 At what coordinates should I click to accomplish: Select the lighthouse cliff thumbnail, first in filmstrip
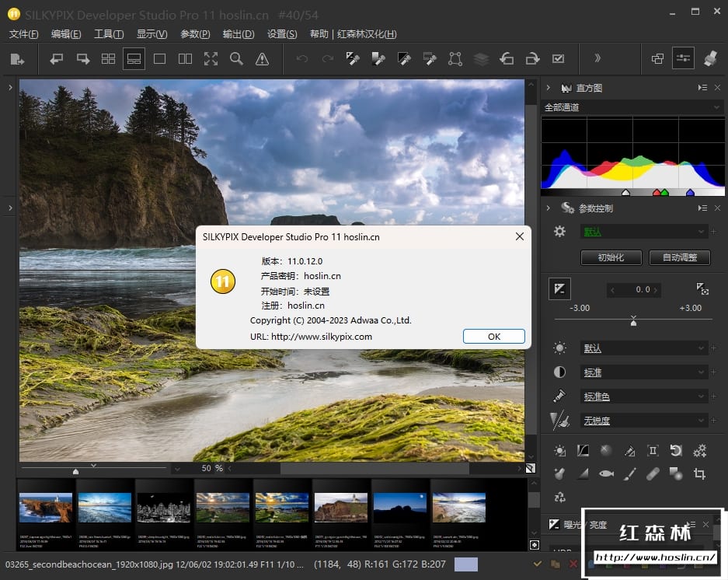click(x=46, y=508)
